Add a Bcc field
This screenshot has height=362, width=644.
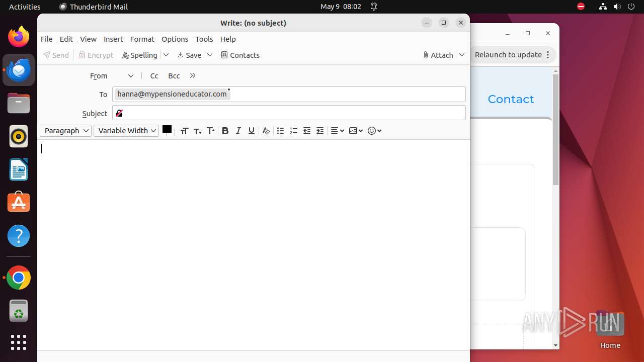pyautogui.click(x=174, y=76)
